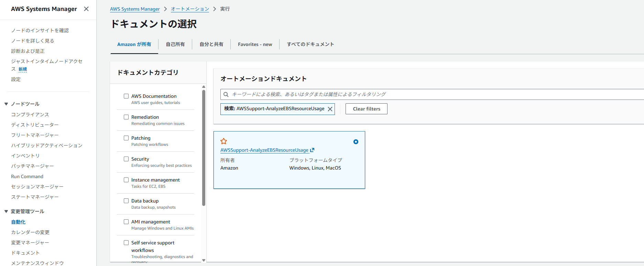This screenshot has height=266, width=644.
Task: Open ドキュメント in sidebar
Action: 25,253
